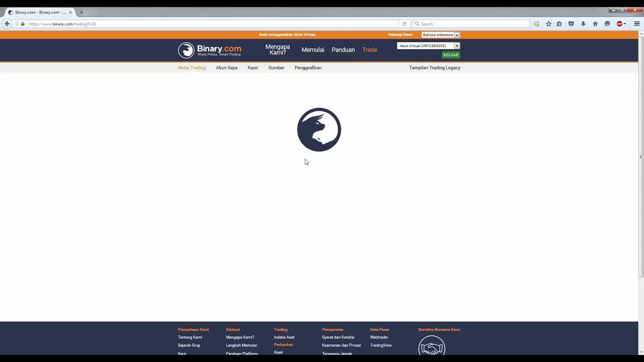Open the footer Mengapa Kami? link
The image size is (644, 362).
click(x=240, y=337)
